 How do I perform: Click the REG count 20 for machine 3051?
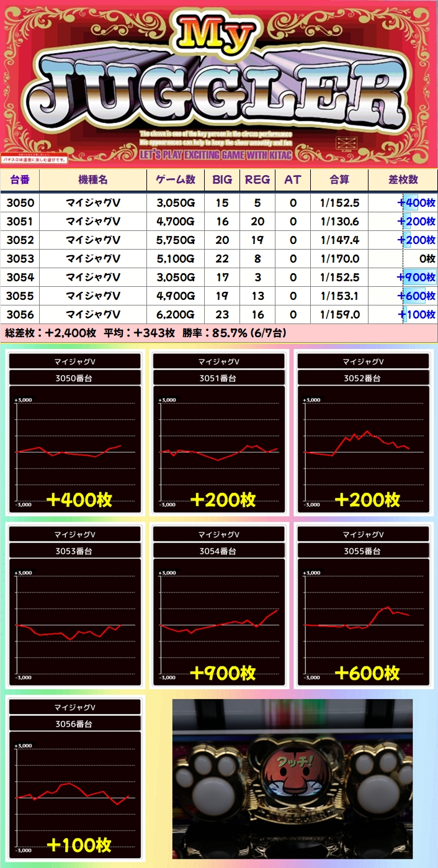coord(257,222)
